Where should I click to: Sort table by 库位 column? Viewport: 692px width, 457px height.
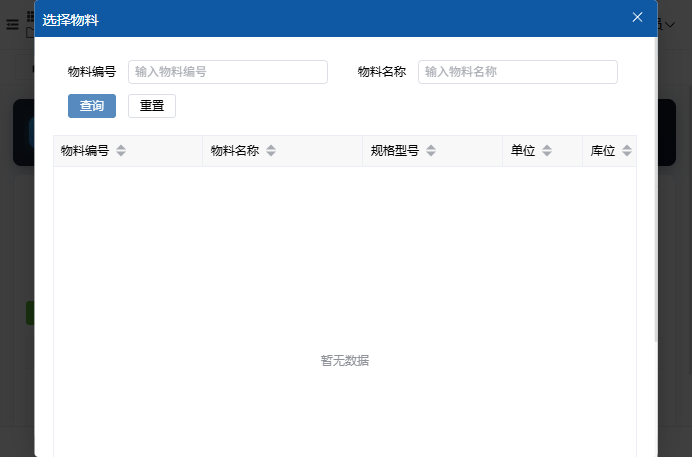(x=627, y=150)
